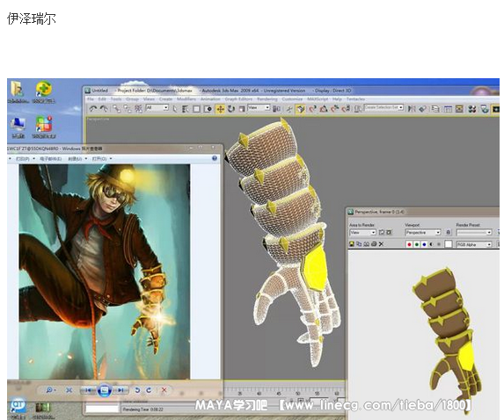Click the Edit Region icon in render window
This screenshot has width=504, height=420.
(382, 232)
